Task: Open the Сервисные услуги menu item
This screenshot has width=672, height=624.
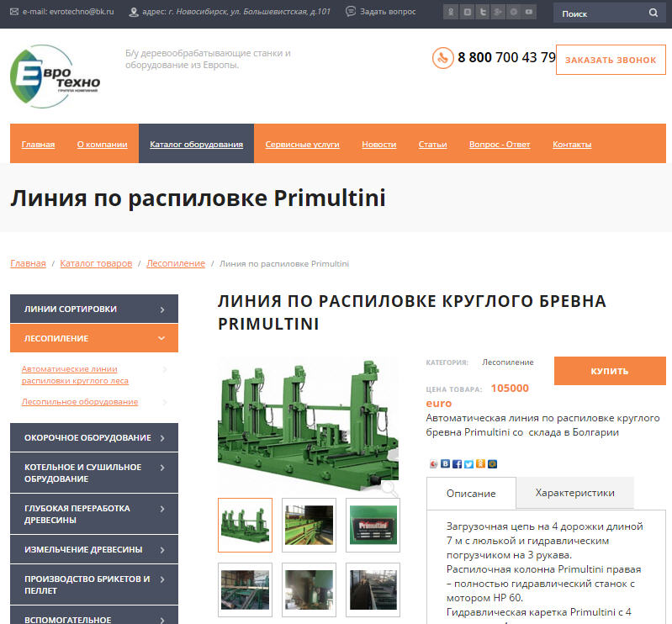Action: 302,145
